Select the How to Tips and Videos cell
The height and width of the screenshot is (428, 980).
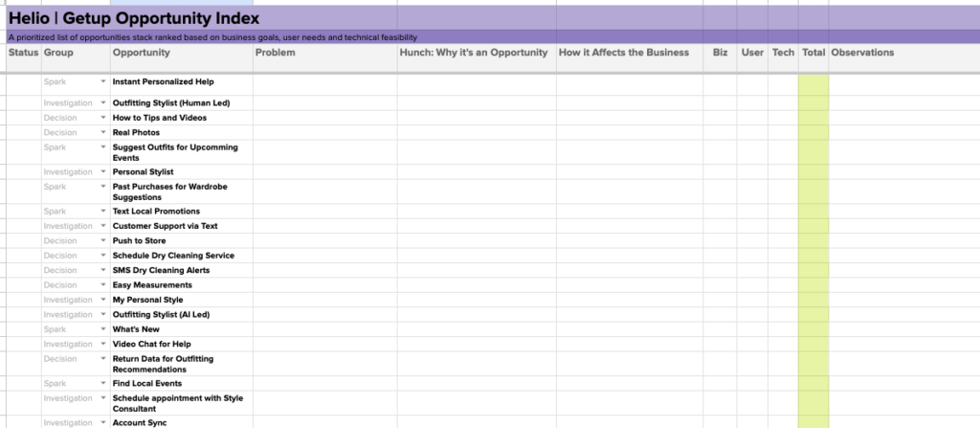coord(181,118)
